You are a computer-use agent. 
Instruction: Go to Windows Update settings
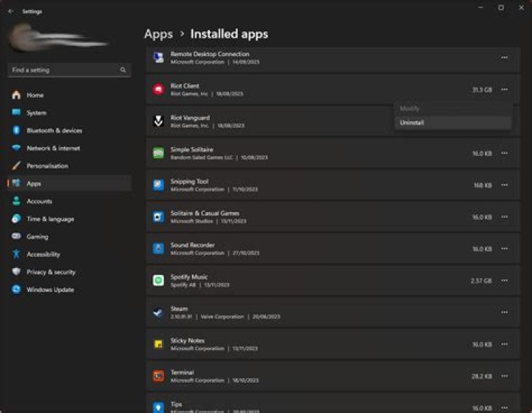(69, 290)
